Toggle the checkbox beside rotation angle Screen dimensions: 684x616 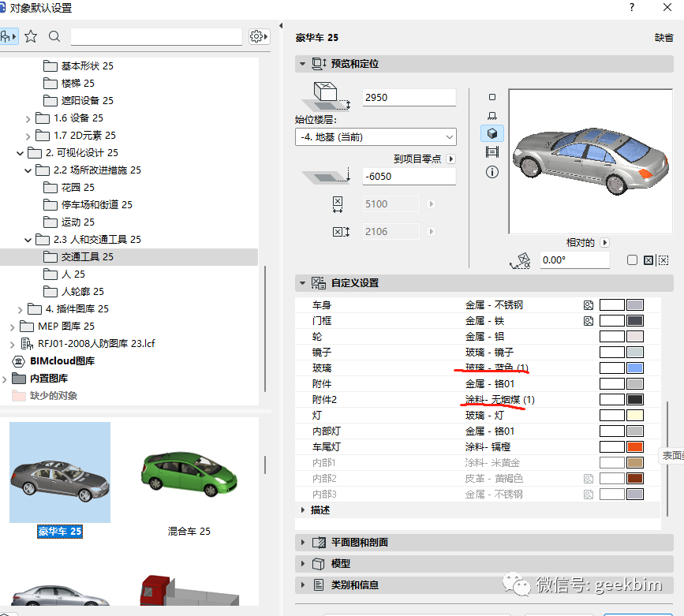click(x=632, y=260)
